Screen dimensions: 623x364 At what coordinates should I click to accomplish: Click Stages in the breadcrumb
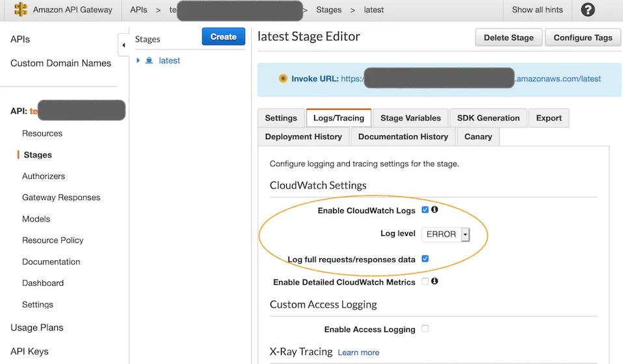(328, 10)
